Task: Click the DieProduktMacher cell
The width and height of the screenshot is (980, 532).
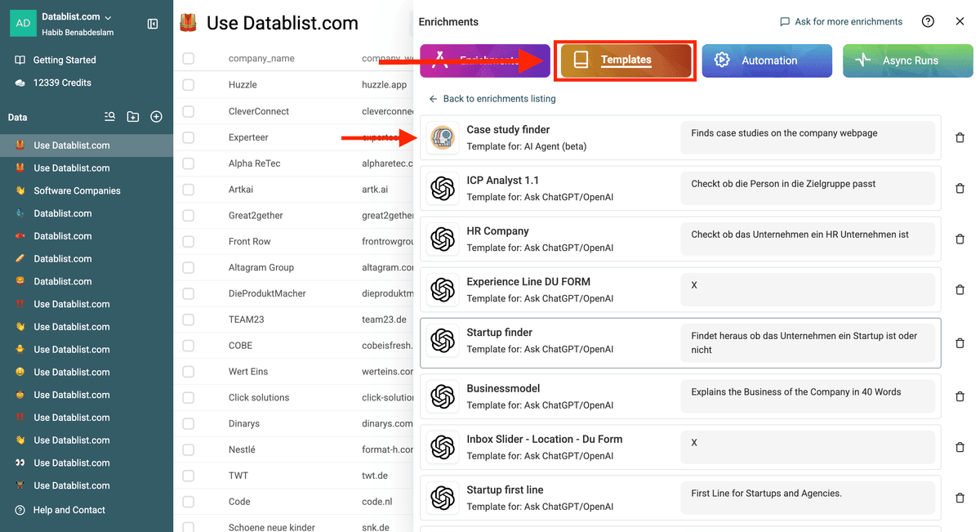Action: click(x=267, y=293)
